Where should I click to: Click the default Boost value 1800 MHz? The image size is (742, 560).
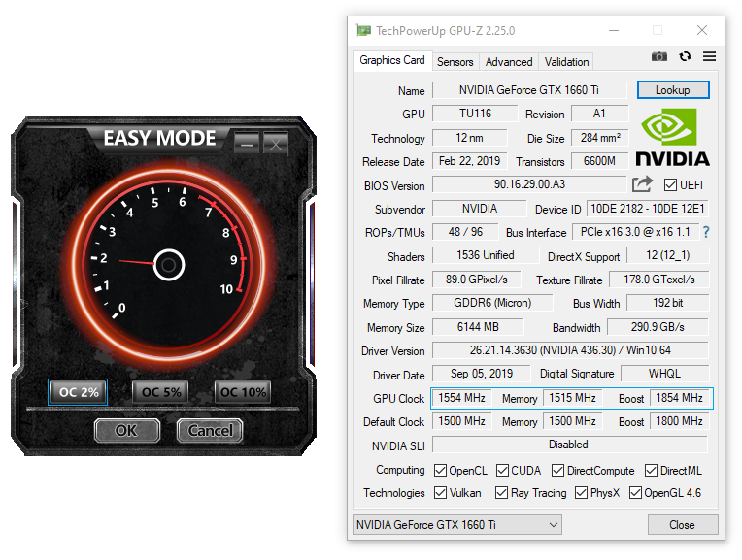coord(679,421)
